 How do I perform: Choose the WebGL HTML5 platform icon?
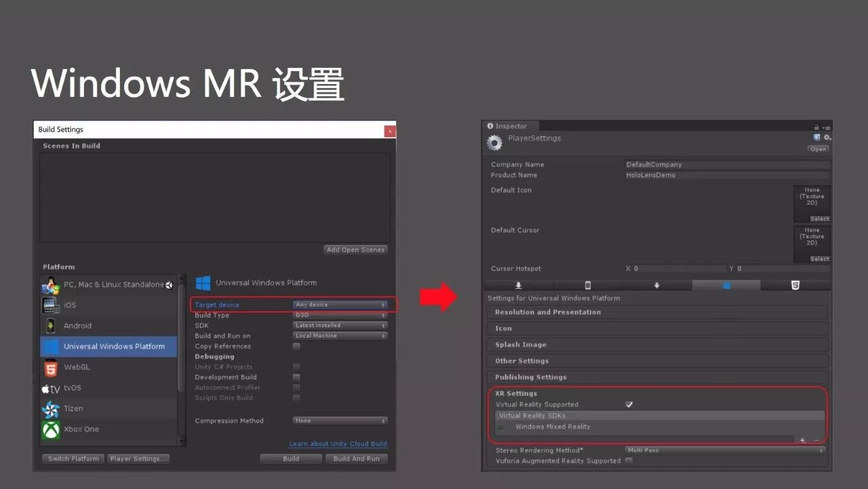tap(50, 368)
